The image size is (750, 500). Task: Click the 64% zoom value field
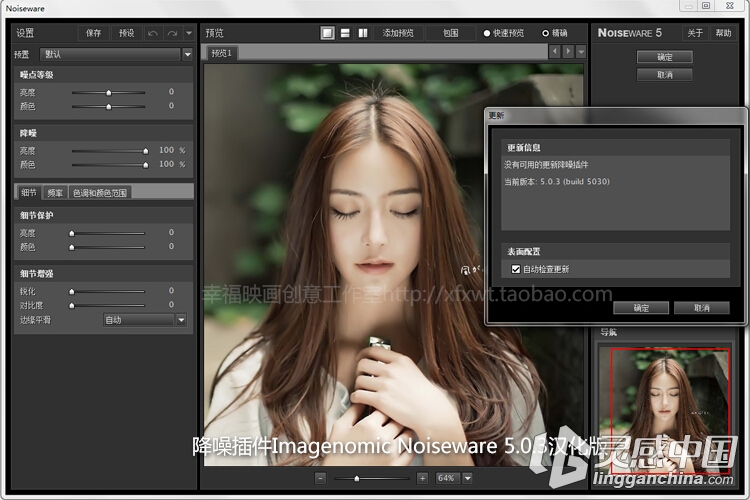(x=448, y=478)
